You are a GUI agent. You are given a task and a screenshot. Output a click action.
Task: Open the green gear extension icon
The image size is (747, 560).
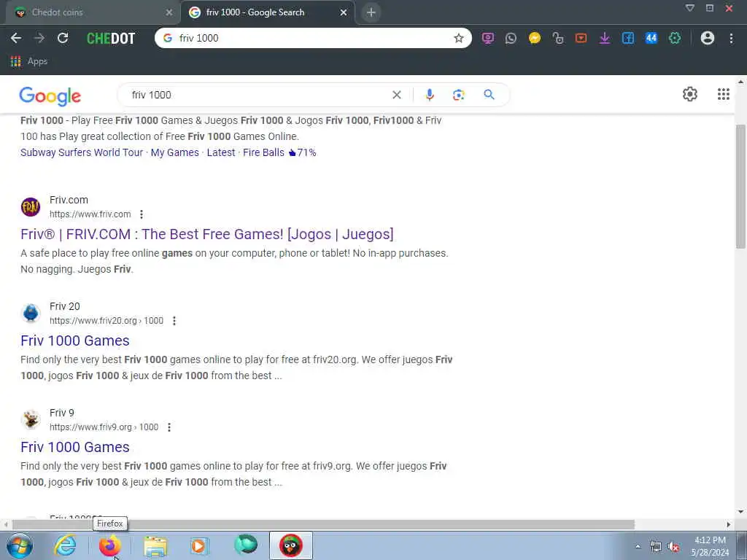pyautogui.click(x=675, y=38)
